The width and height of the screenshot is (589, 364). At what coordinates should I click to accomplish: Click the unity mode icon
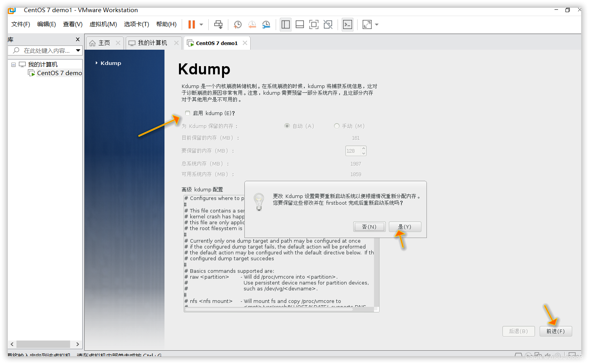point(328,25)
